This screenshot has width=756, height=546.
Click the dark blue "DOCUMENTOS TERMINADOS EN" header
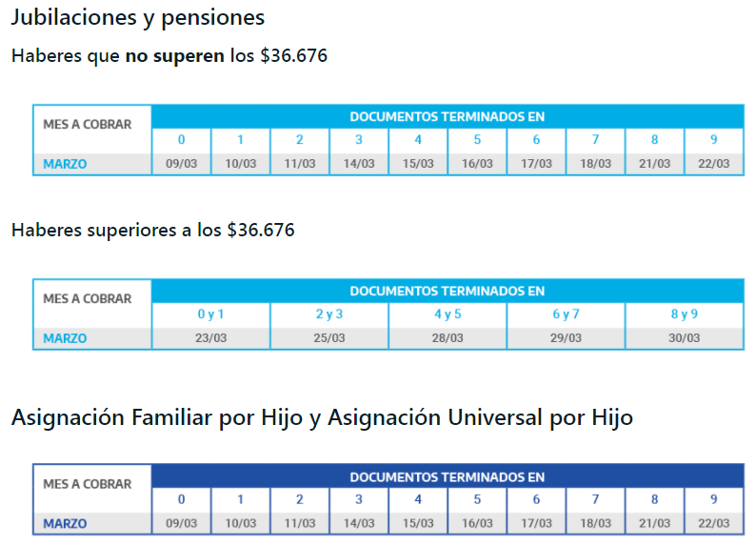447,476
